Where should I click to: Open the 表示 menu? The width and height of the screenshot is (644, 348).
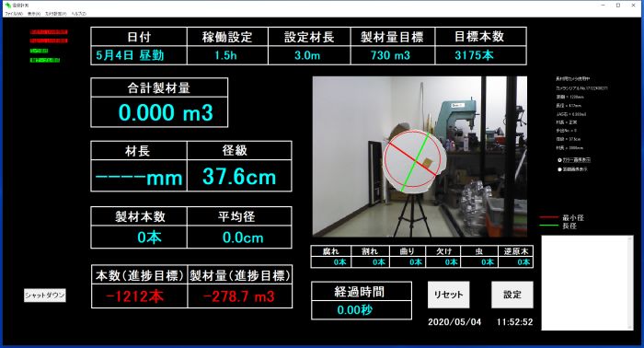34,14
